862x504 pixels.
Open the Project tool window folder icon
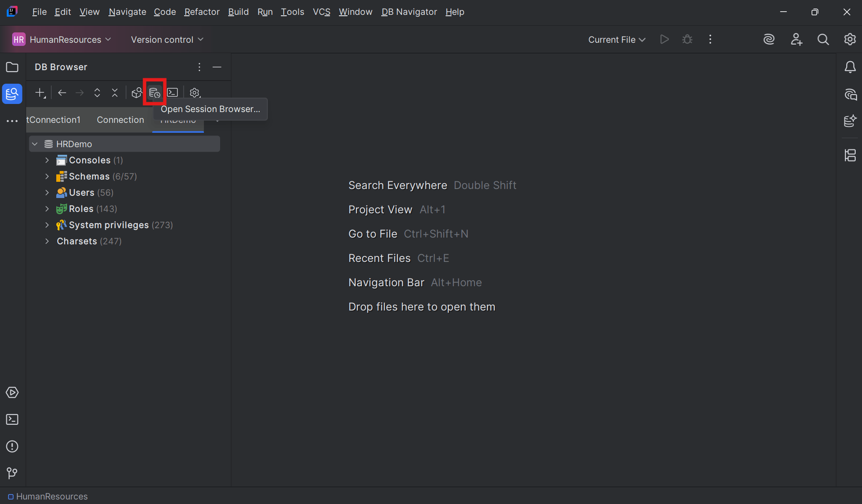12,67
